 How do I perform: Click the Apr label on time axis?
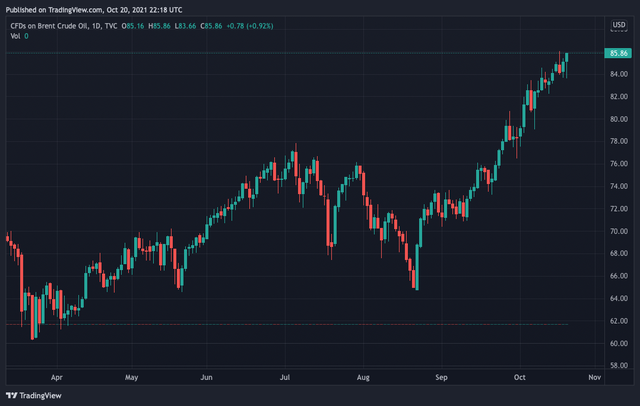point(57,377)
